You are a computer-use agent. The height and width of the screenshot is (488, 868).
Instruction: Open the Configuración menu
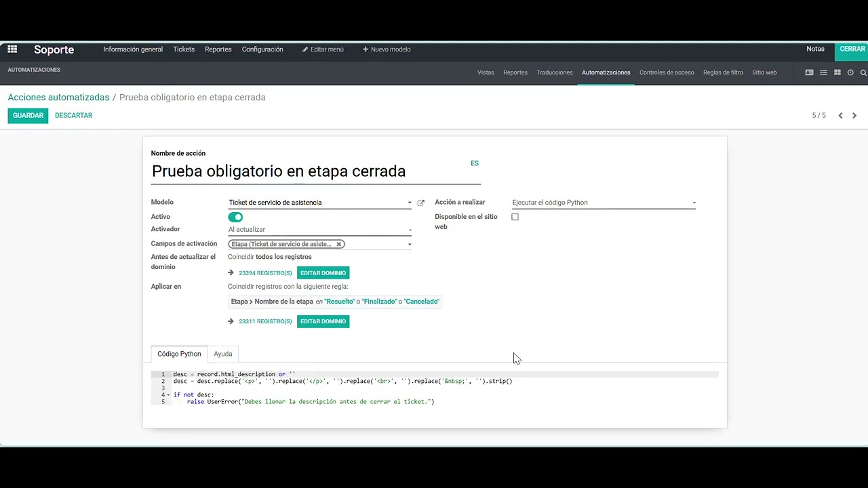coord(262,49)
